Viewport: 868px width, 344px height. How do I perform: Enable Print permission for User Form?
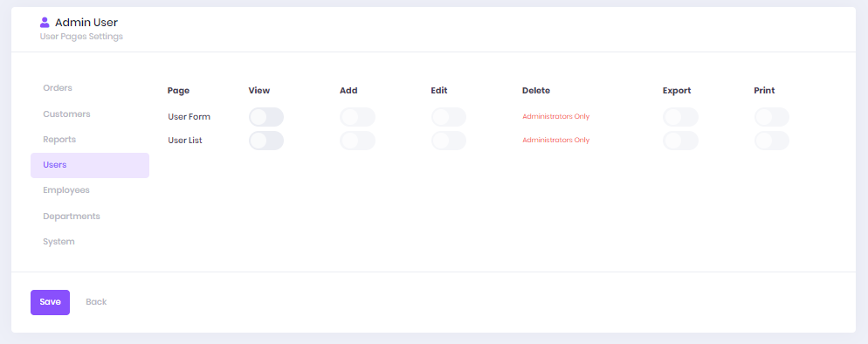772,117
